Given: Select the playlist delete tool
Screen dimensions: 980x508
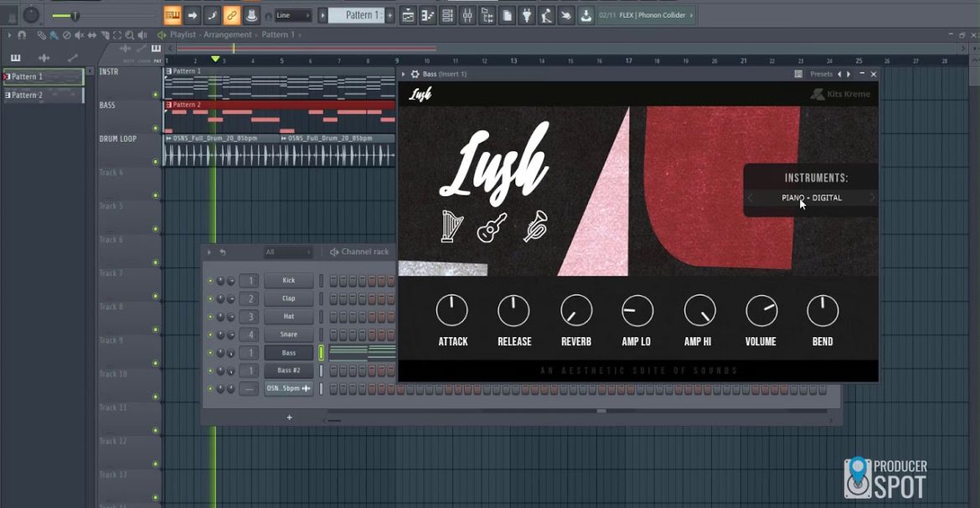Looking at the screenshot, I should coord(67,35).
